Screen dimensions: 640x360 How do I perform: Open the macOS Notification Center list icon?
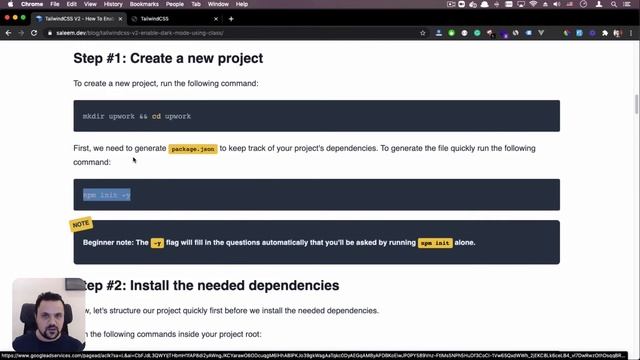click(x=627, y=4)
